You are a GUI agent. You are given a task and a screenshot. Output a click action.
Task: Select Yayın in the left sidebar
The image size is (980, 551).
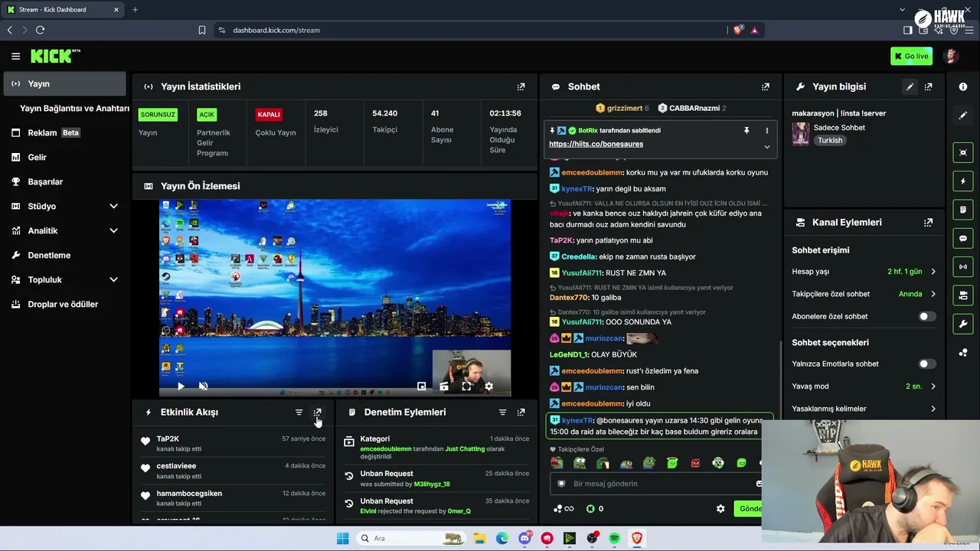pyautogui.click(x=64, y=83)
